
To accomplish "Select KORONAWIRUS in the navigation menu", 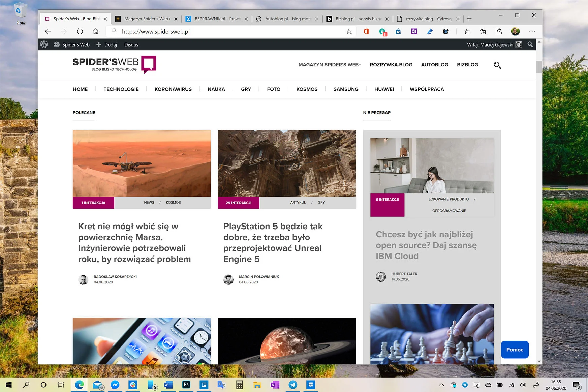I will pyautogui.click(x=173, y=89).
